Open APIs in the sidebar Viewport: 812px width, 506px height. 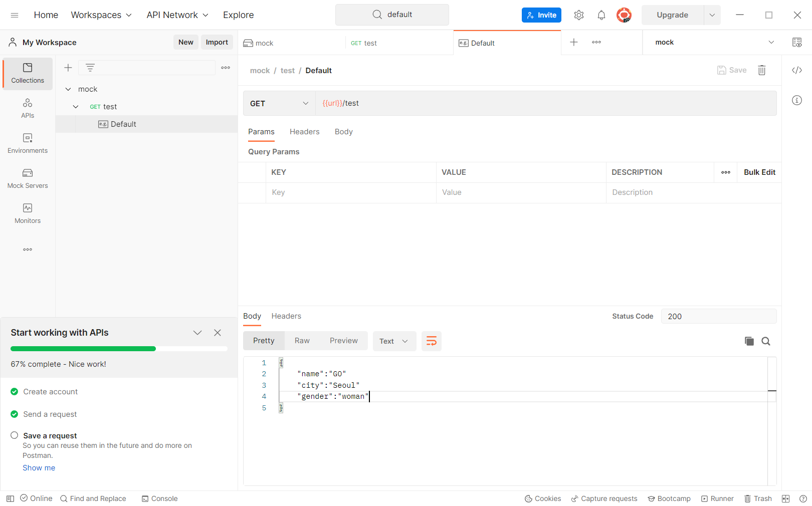(28, 109)
